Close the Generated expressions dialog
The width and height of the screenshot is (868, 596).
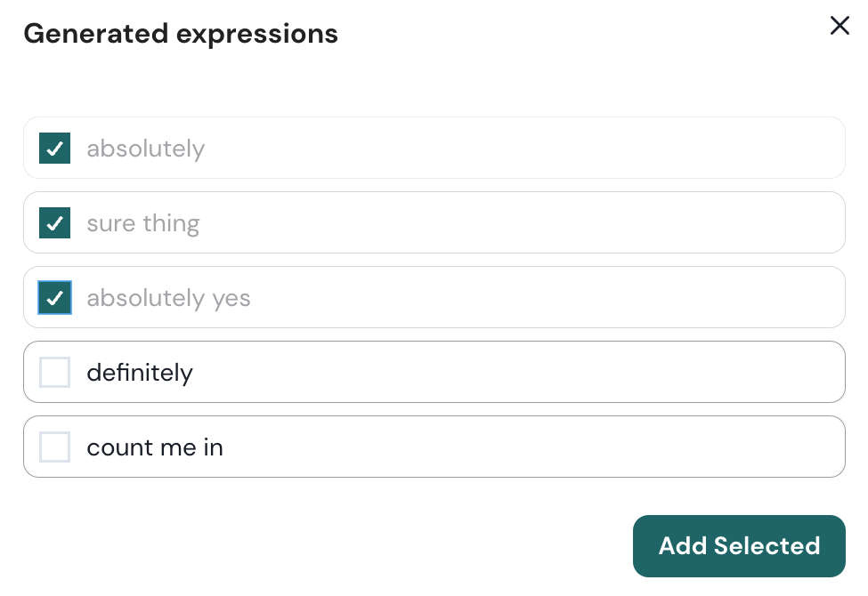(x=840, y=26)
